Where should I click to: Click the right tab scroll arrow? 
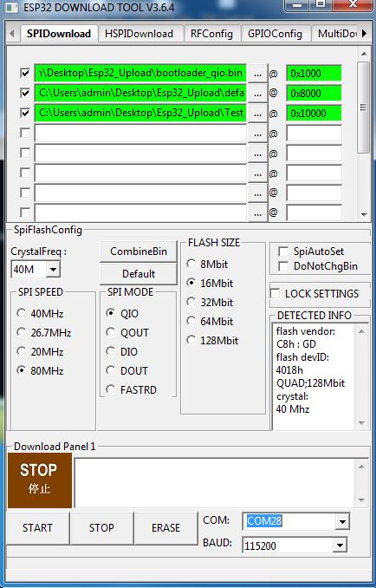click(x=364, y=33)
